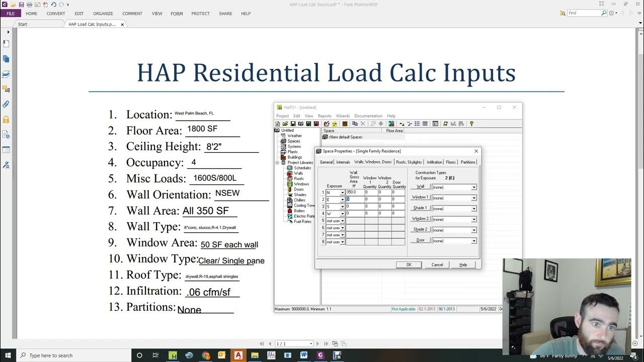This screenshot has height=362, width=644.
Task: Jump to first page in Foxit navigator
Action: 262,343
